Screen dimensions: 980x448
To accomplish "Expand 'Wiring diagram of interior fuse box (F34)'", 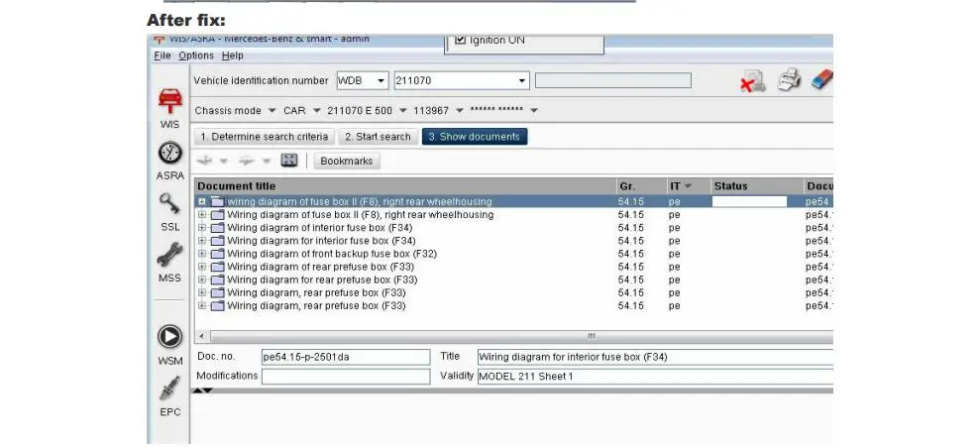I will coord(202,228).
